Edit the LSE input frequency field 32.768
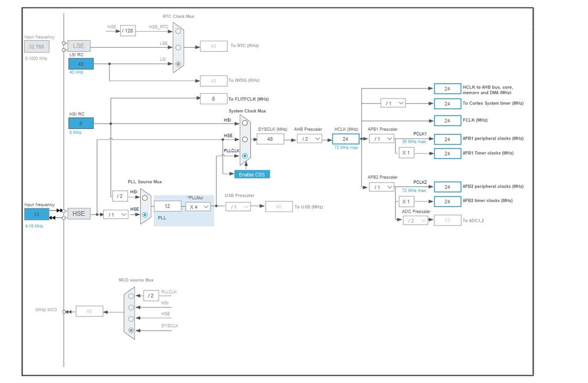588x383 pixels. tap(37, 47)
